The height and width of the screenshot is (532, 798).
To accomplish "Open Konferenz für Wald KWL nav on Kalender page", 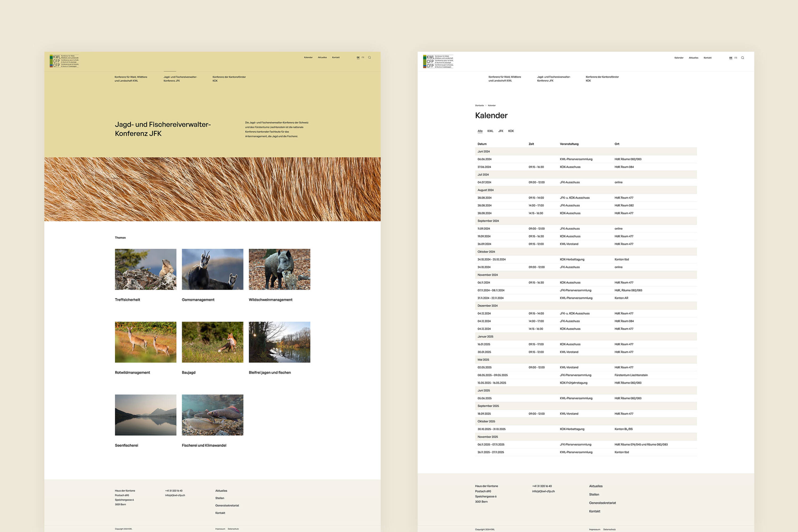I will [505, 79].
